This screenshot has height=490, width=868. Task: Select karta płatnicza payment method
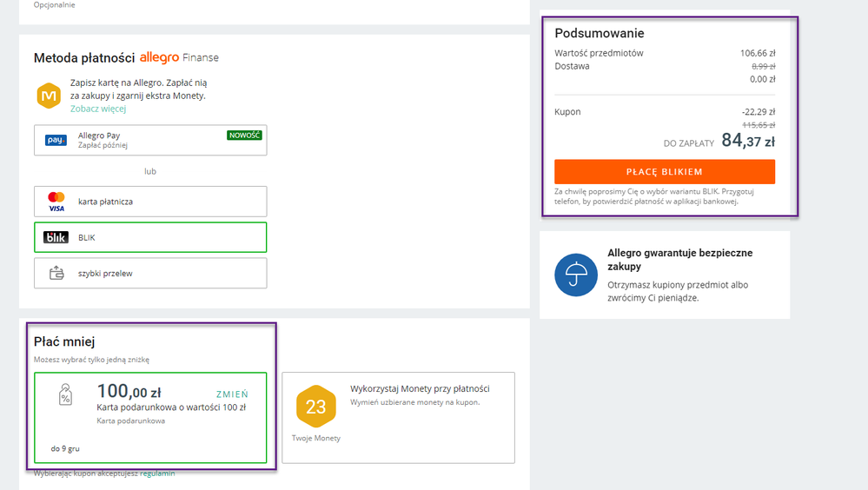coord(150,202)
